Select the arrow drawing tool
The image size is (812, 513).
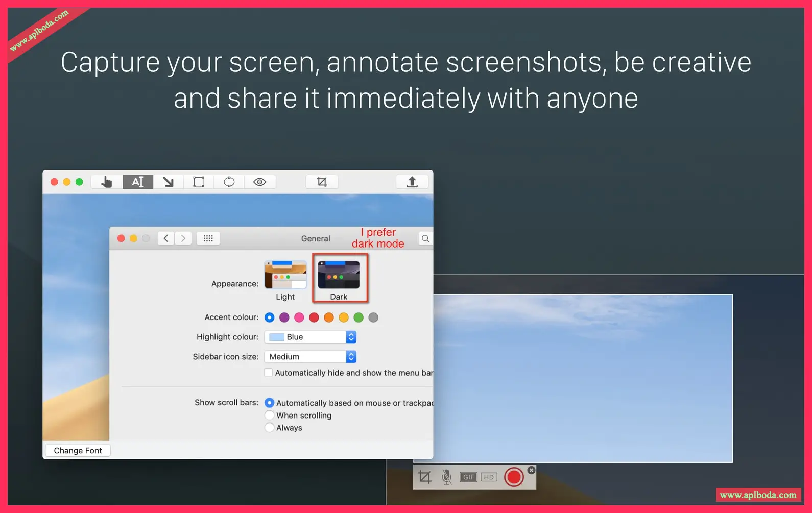(168, 182)
